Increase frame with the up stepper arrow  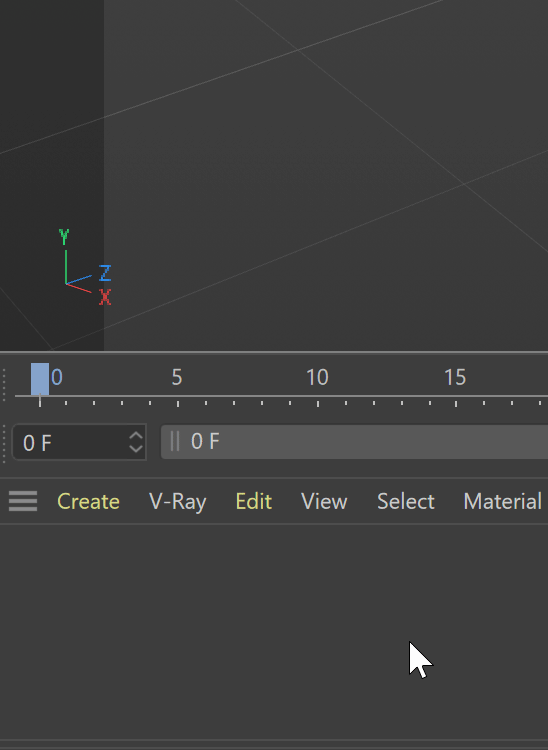[136, 435]
